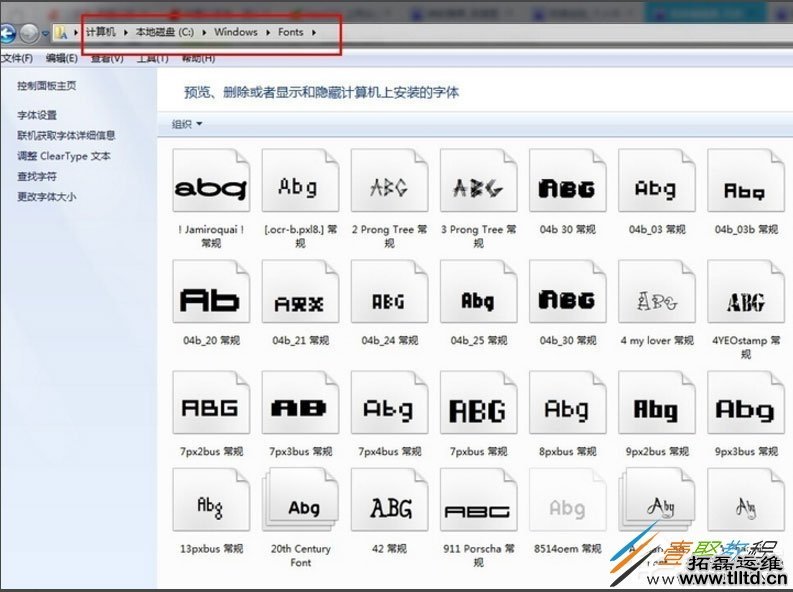Open the 帮助(H) menu
The height and width of the screenshot is (592, 793).
pyautogui.click(x=198, y=58)
